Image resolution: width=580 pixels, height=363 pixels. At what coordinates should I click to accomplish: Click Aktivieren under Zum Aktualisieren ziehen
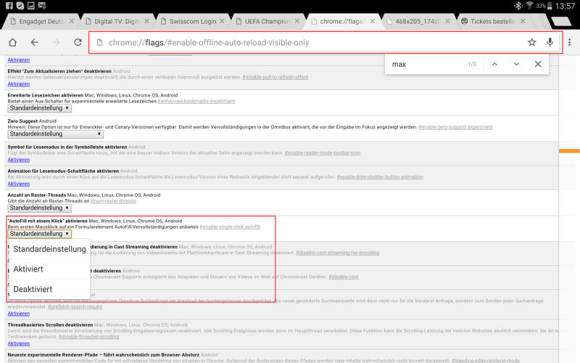coord(18,84)
